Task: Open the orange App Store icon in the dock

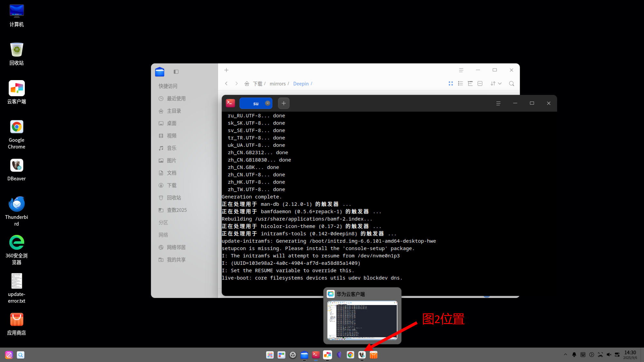Action: tap(374, 355)
